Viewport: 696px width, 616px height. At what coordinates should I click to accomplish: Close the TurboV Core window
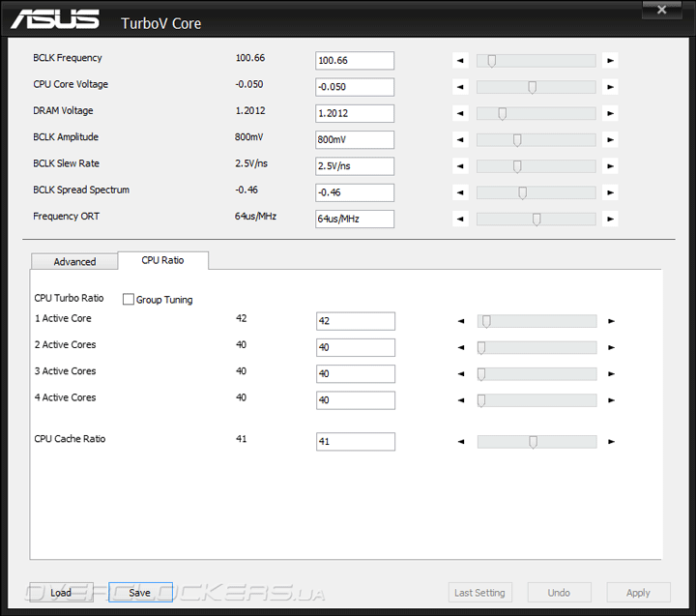click(x=662, y=10)
